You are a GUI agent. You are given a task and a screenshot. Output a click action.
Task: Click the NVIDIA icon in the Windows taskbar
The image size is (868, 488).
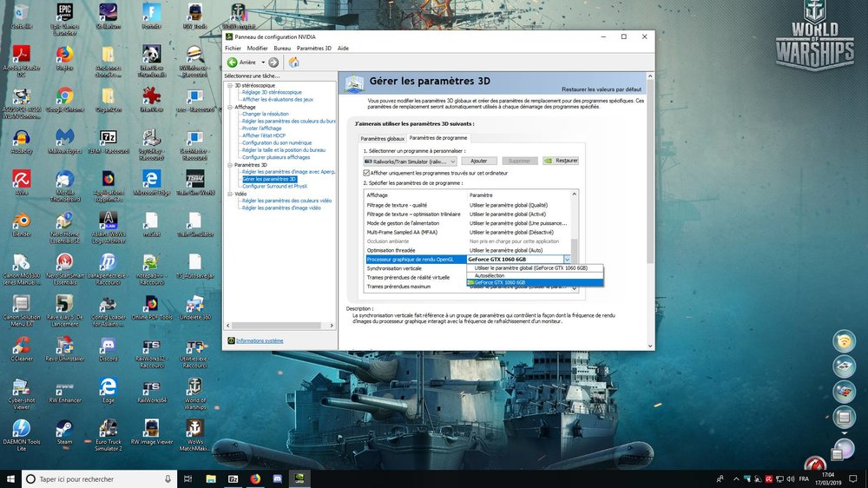pos(299,478)
